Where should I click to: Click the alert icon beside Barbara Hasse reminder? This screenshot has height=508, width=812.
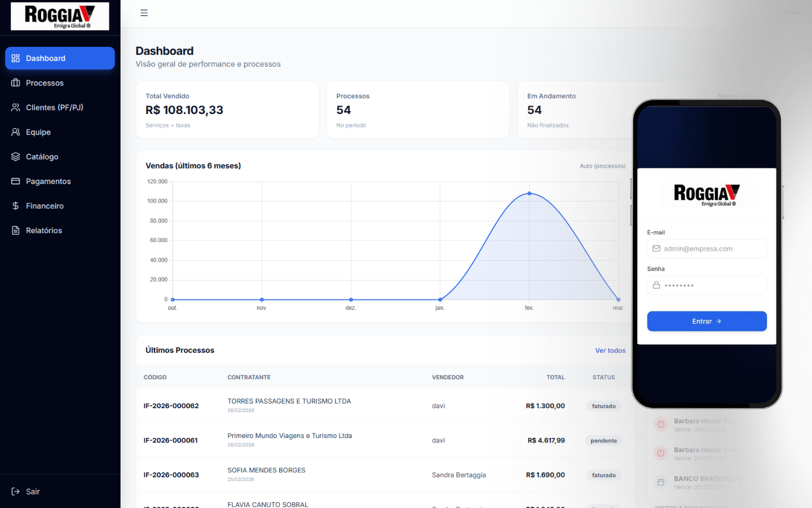[x=660, y=424]
